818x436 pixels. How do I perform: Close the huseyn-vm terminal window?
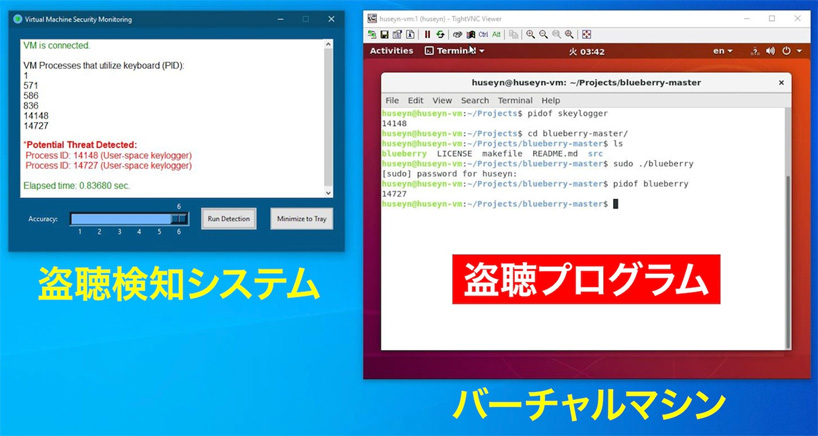coord(781,82)
